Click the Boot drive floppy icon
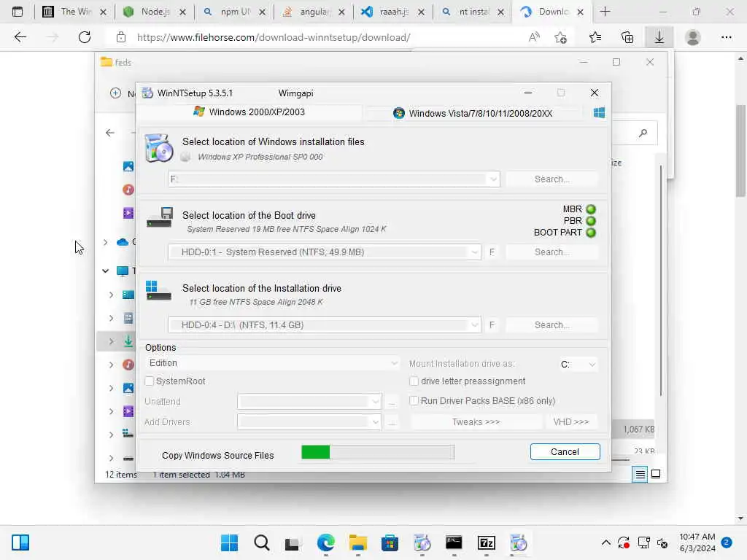Viewport: 747px width, 560px height. 159,217
